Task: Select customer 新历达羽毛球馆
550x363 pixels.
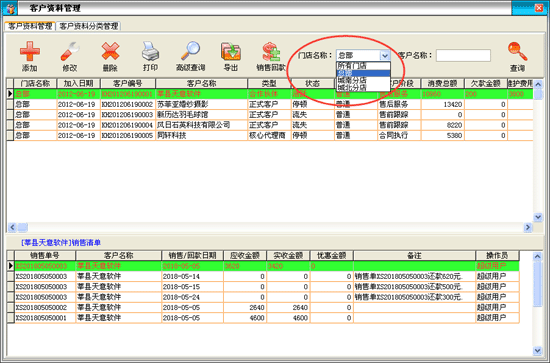Action: point(182,115)
